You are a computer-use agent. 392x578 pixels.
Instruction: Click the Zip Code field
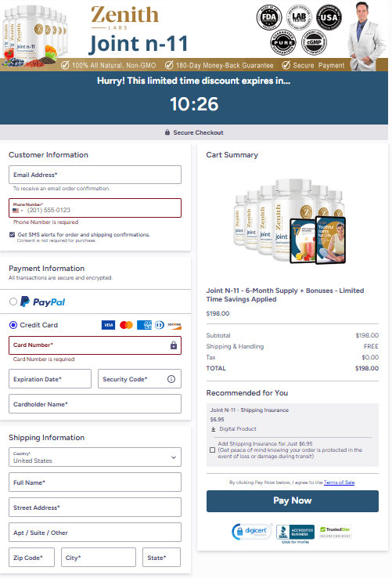(x=31, y=558)
